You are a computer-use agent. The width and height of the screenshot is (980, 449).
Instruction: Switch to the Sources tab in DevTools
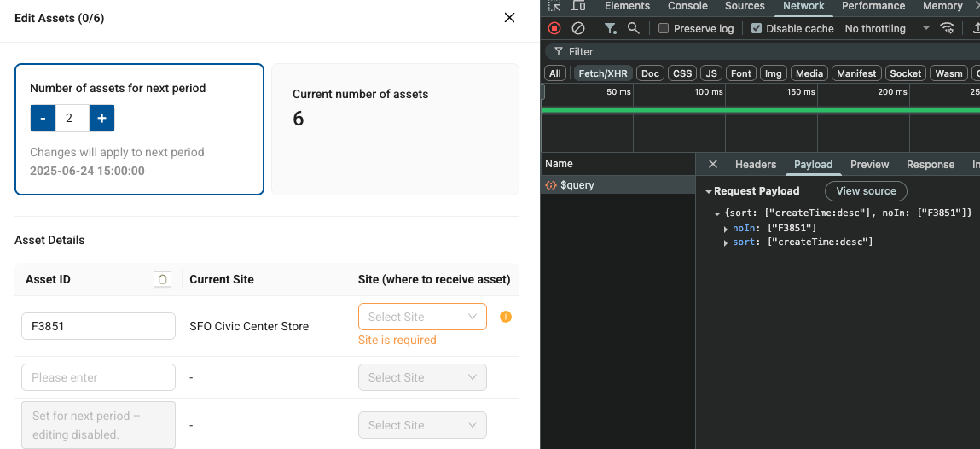point(745,6)
